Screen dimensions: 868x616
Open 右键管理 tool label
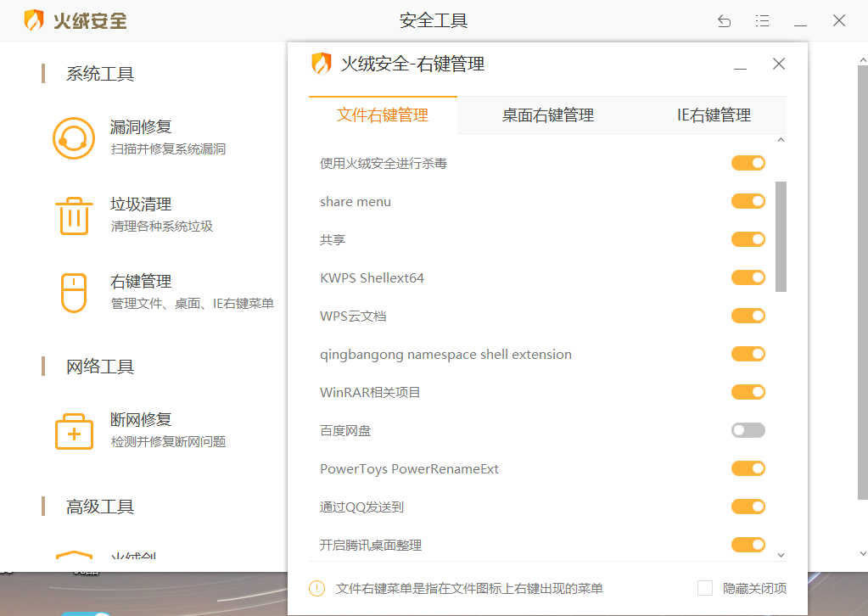pos(141,282)
